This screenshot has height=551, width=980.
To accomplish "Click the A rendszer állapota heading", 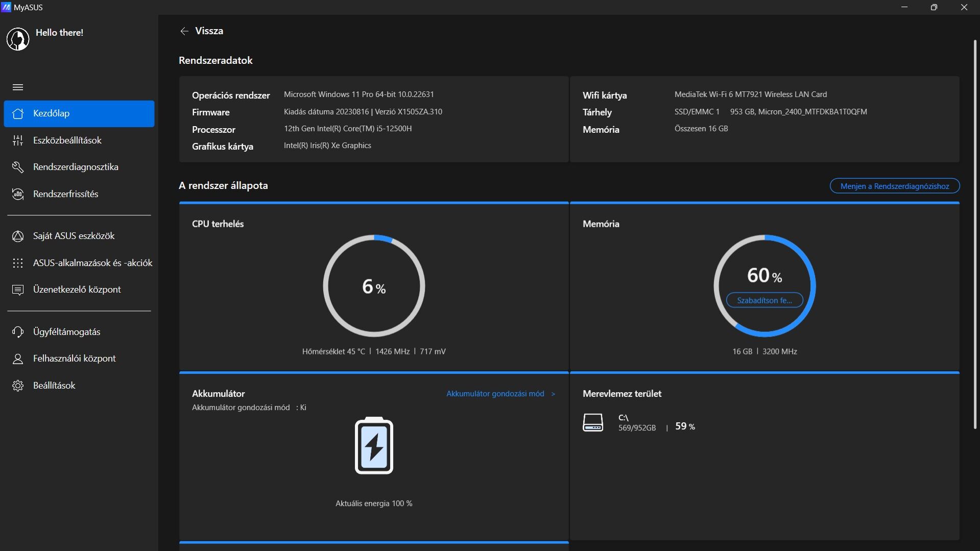I will tap(223, 185).
